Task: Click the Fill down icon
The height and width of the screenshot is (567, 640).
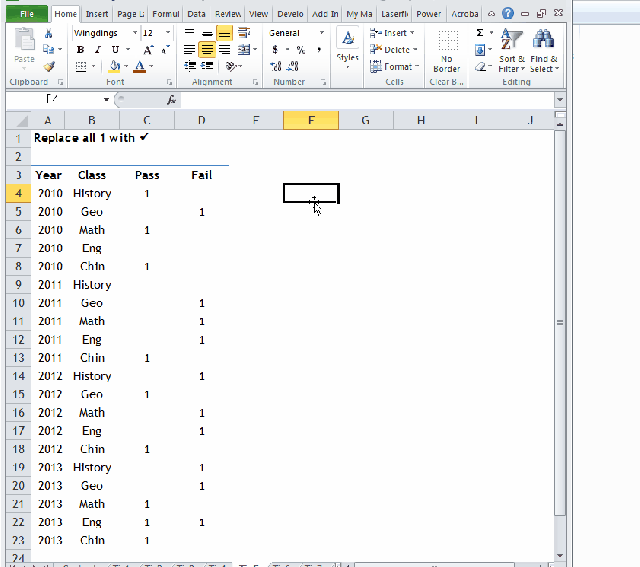Action: 480,50
